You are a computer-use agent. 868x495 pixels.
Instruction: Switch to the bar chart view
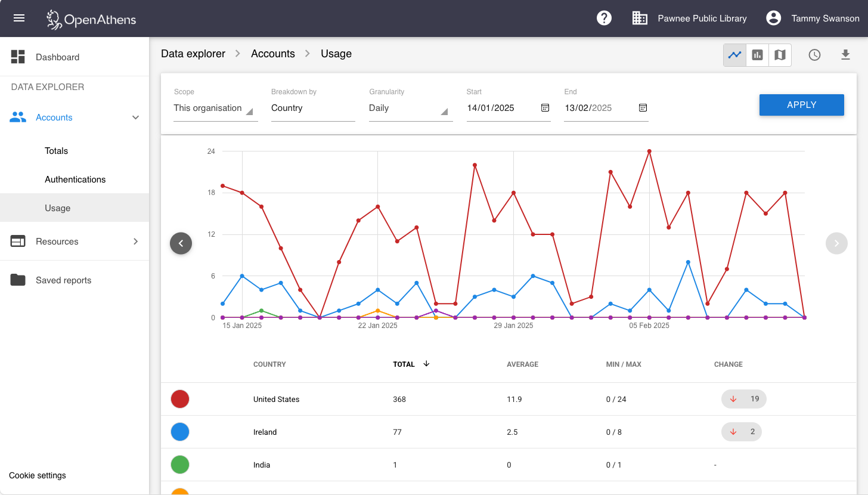[757, 55]
